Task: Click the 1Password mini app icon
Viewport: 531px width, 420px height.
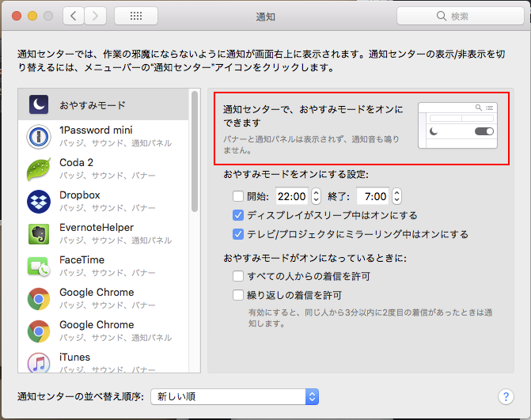Action: pyautogui.click(x=39, y=137)
